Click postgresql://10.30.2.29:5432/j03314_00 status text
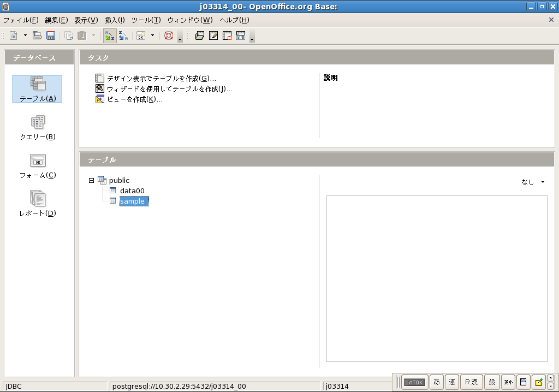Viewport: 559px width, 392px height. 179,387
